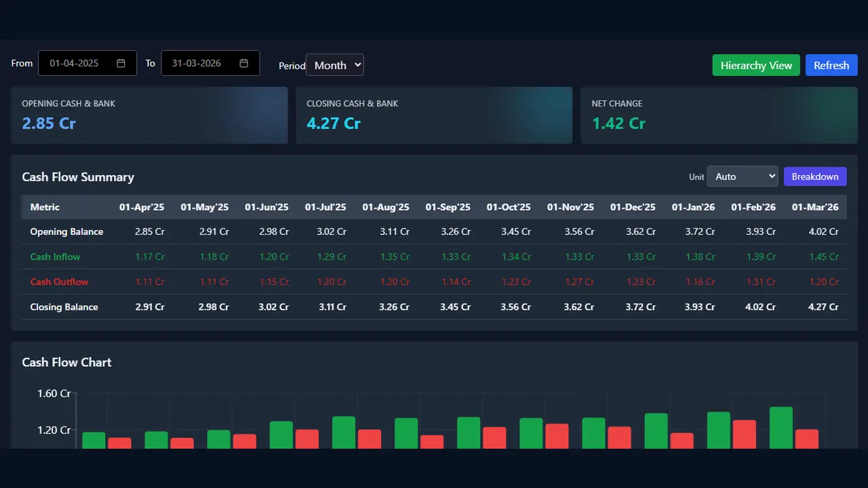The width and height of the screenshot is (868, 488).
Task: Click the tallest green inflow bar in chart
Action: 781,428
